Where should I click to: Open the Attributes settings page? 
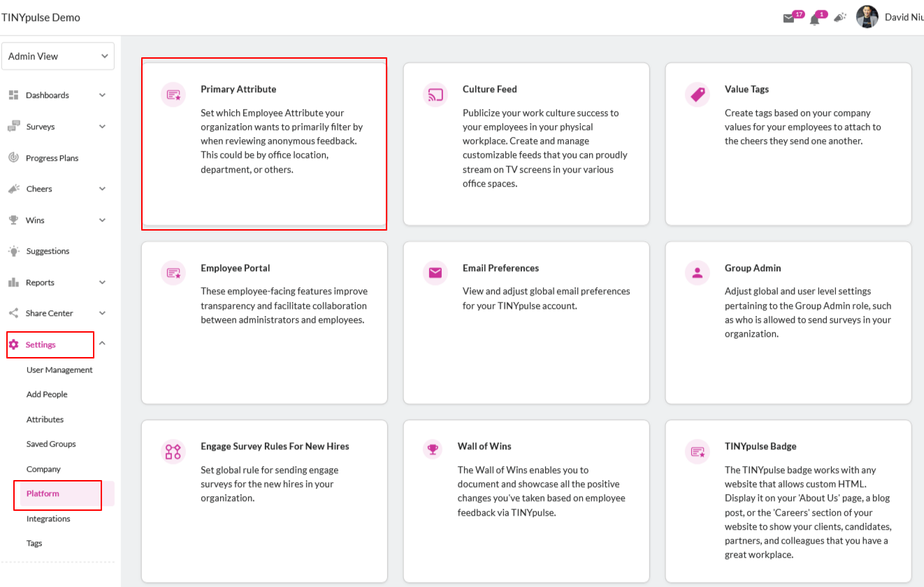(x=45, y=419)
